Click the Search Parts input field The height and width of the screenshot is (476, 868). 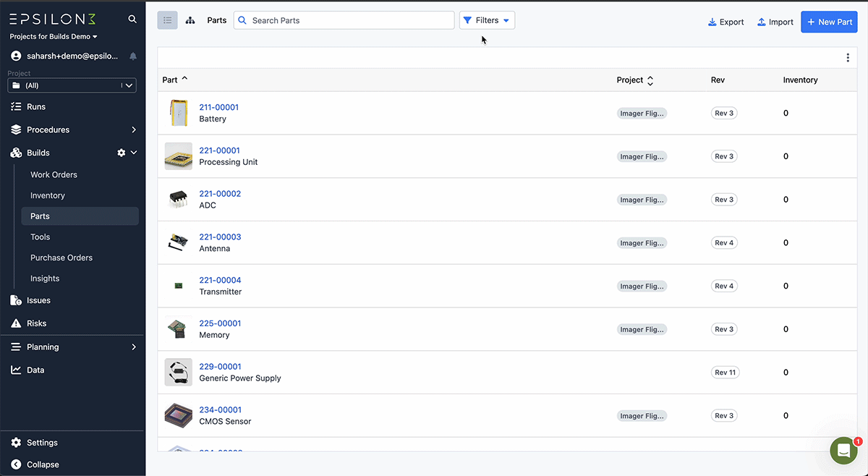(x=344, y=20)
